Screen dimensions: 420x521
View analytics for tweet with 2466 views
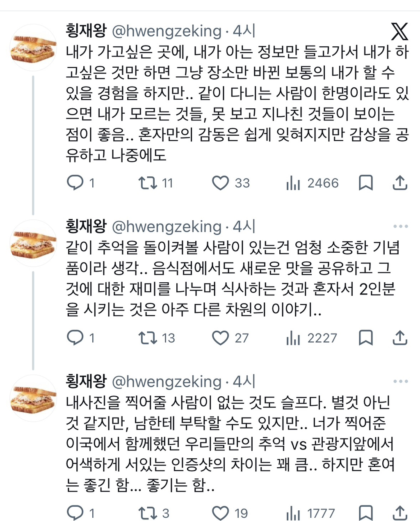(x=293, y=183)
